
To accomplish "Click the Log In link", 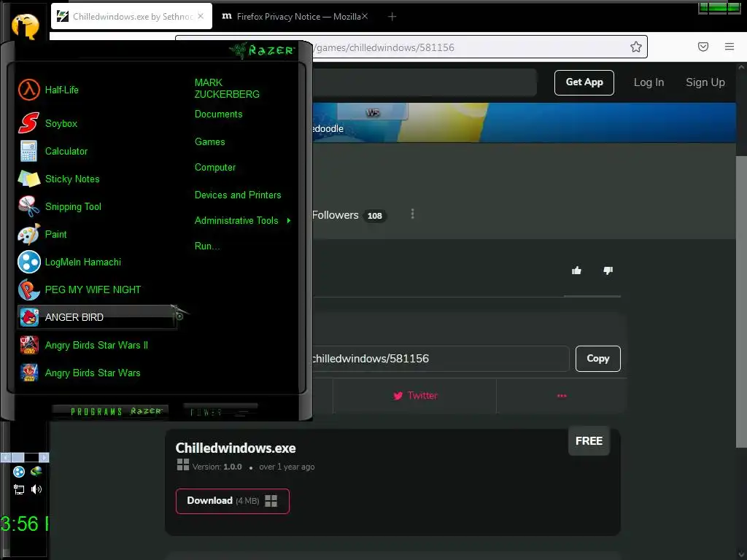I will click(x=649, y=82).
